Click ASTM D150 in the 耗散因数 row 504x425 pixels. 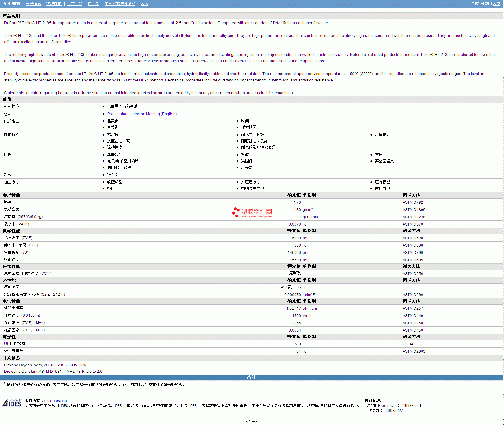coord(413,330)
